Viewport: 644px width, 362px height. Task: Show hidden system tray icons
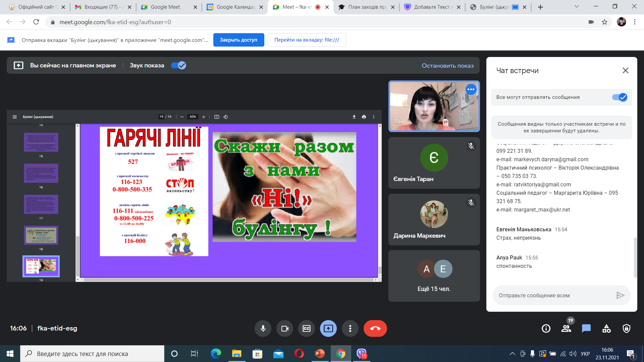pyautogui.click(x=512, y=354)
